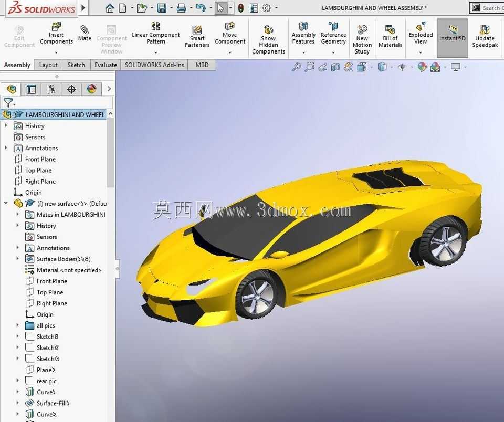Screen dimensions: 504x422
Task: Click Insert Components tool
Action: pos(56,34)
